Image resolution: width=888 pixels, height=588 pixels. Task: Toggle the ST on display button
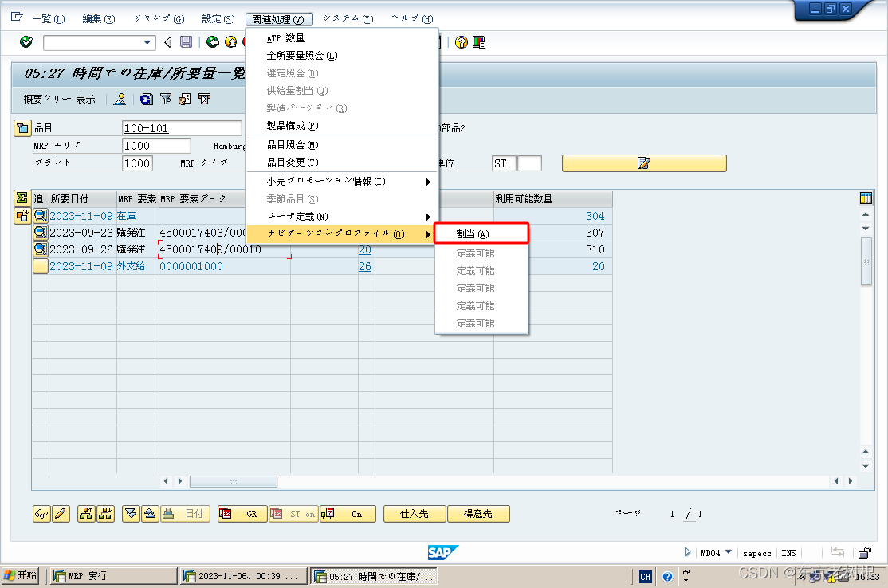(x=293, y=514)
